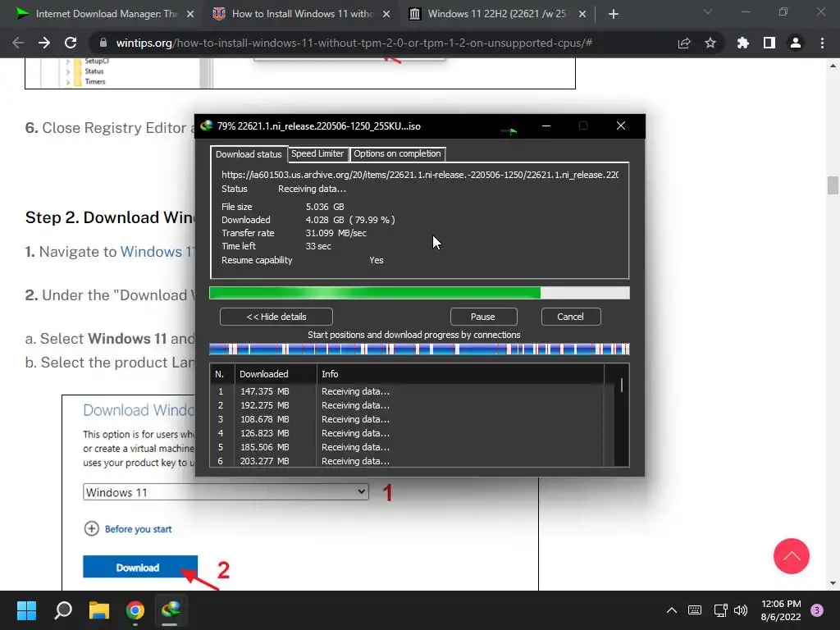This screenshot has height=630, width=840.
Task: Click the 31.099 MB/sec transfer rate value
Action: click(336, 233)
